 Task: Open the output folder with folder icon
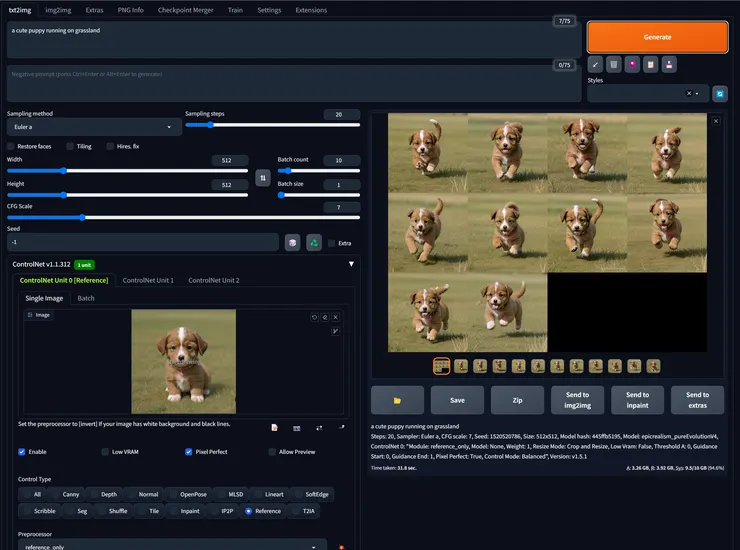(x=397, y=399)
